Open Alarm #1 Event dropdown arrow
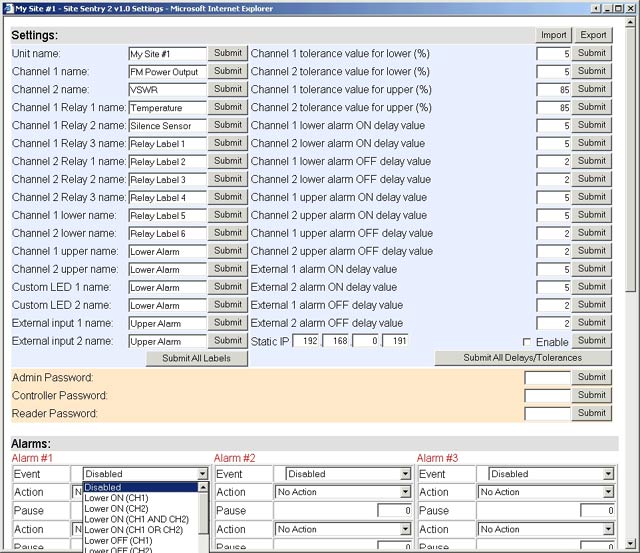This screenshot has height=553, width=640. pos(202,474)
